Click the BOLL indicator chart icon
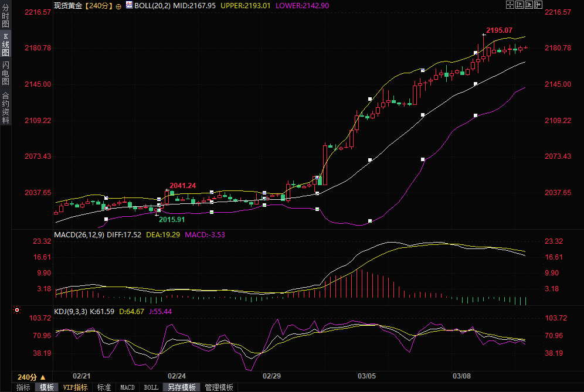 tap(129, 5)
